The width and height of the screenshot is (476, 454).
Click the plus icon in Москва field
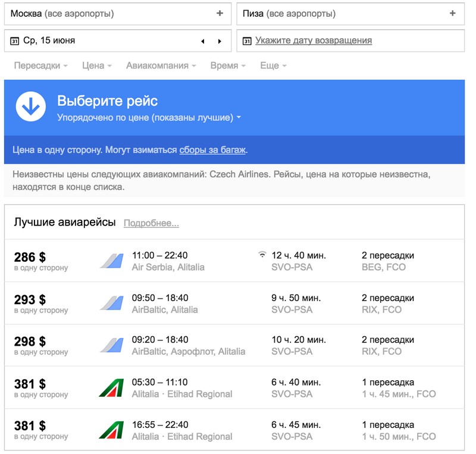(220, 13)
